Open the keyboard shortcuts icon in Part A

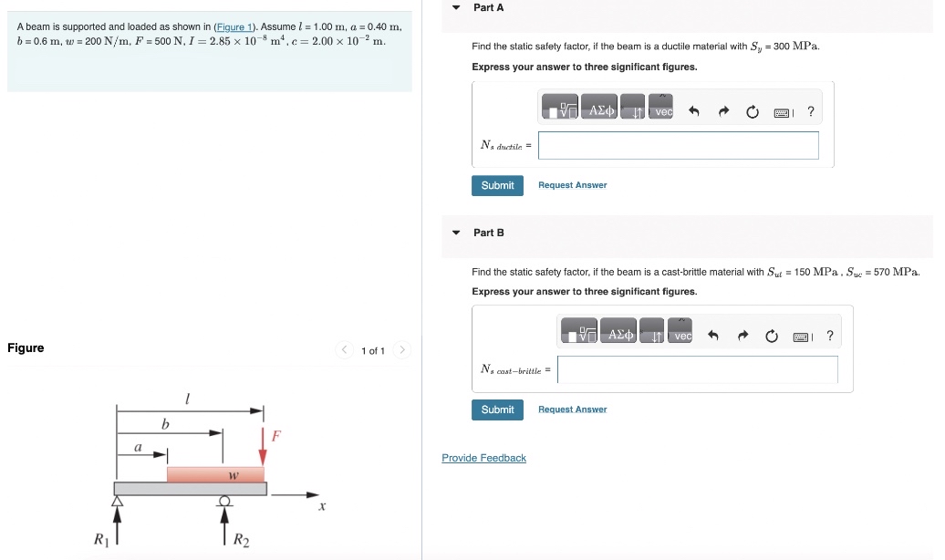783,110
